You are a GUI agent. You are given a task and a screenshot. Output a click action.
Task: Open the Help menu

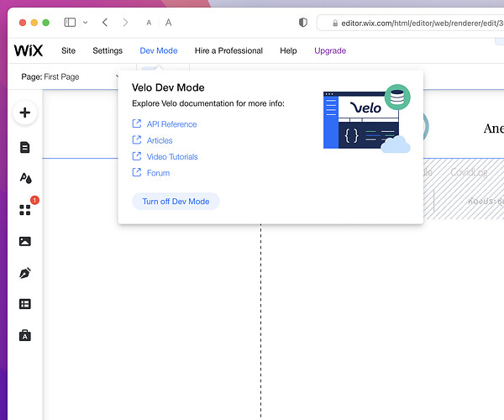point(288,50)
